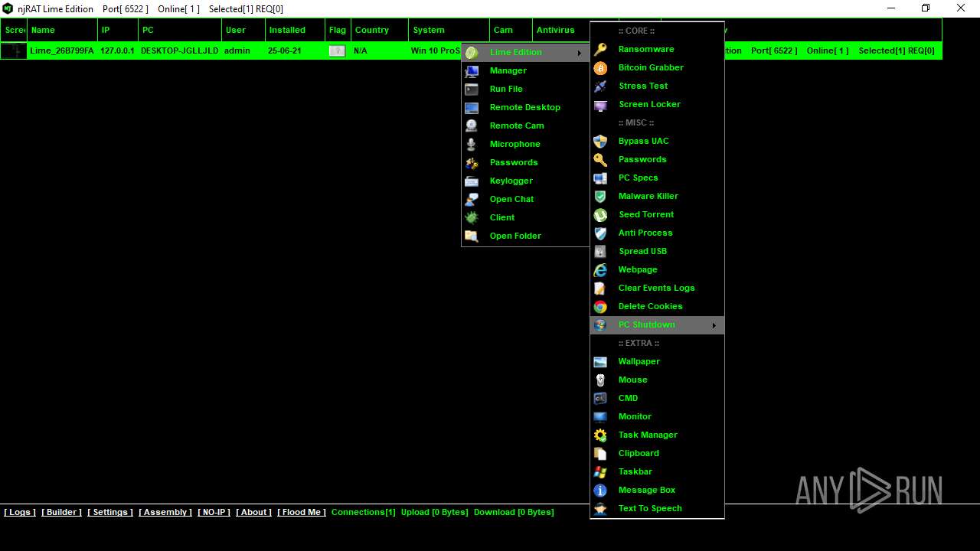Click the Windows flag Taskbar icon
Image resolution: width=980 pixels, height=551 pixels.
601,471
